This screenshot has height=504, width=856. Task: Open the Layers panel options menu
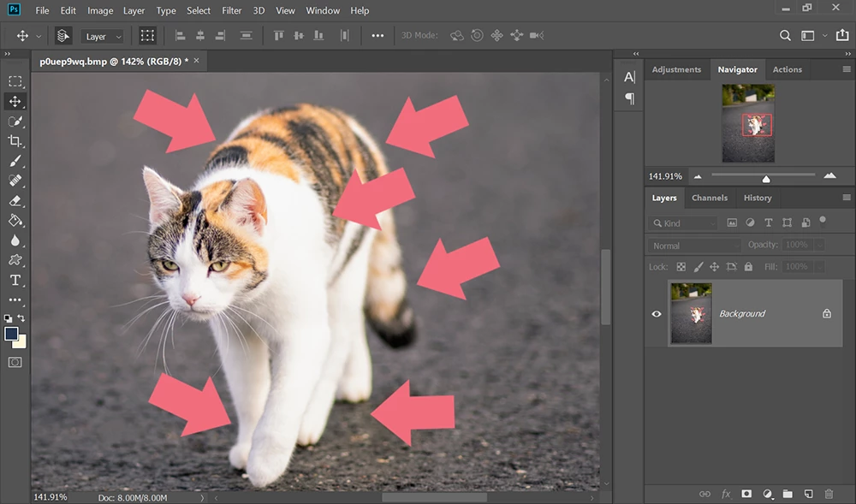click(x=846, y=198)
